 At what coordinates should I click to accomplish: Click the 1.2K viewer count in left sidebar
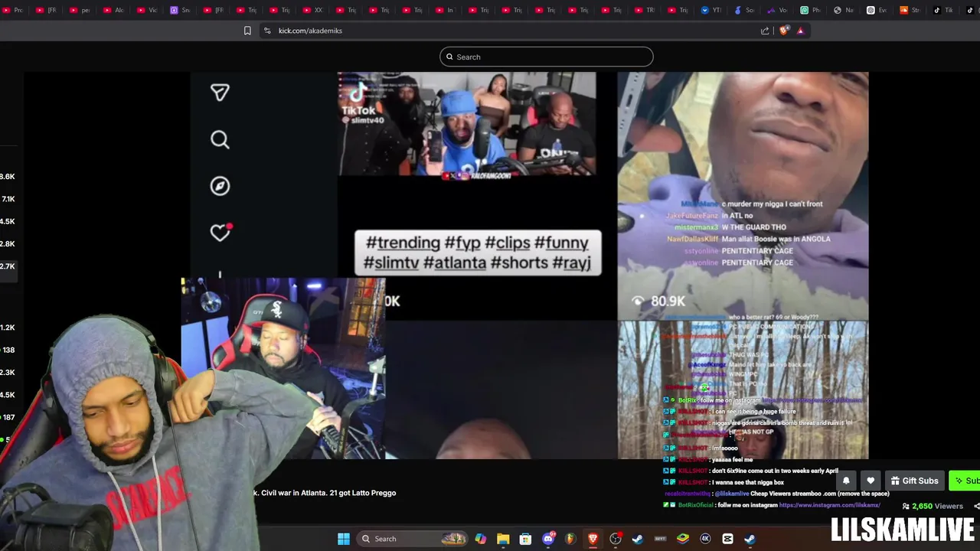(x=8, y=328)
